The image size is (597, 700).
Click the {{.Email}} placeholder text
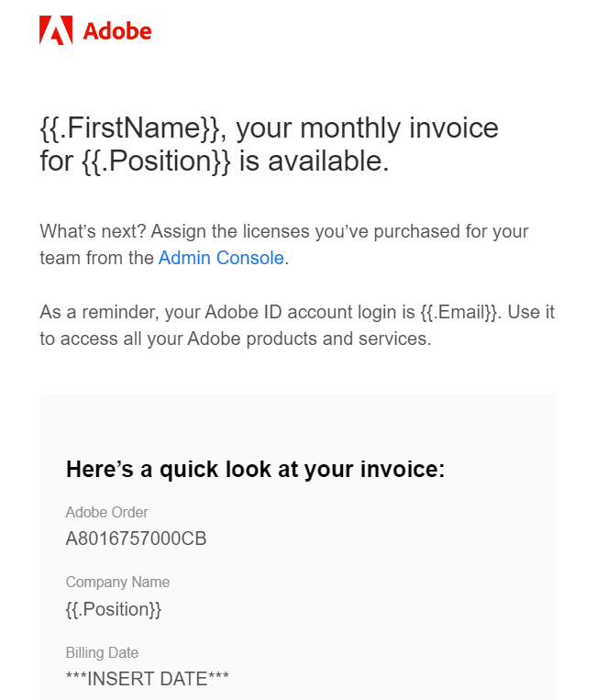tap(459, 312)
